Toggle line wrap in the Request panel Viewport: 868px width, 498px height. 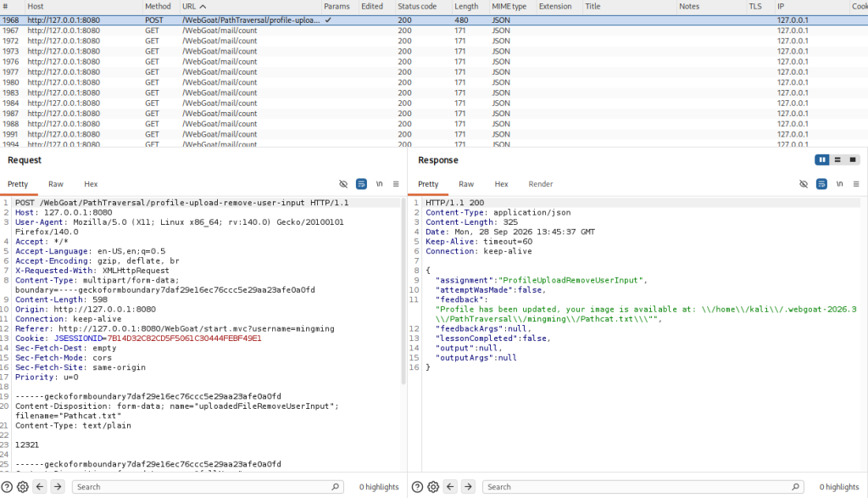tap(361, 184)
